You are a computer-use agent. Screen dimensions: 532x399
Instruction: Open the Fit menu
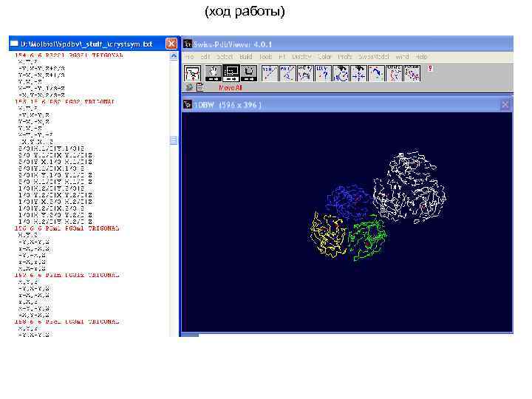(x=282, y=57)
